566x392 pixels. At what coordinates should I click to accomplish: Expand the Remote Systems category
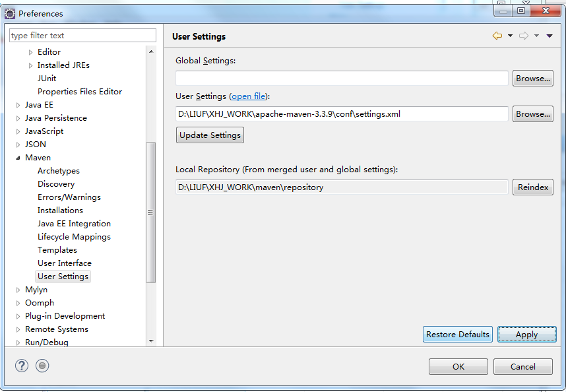18,329
